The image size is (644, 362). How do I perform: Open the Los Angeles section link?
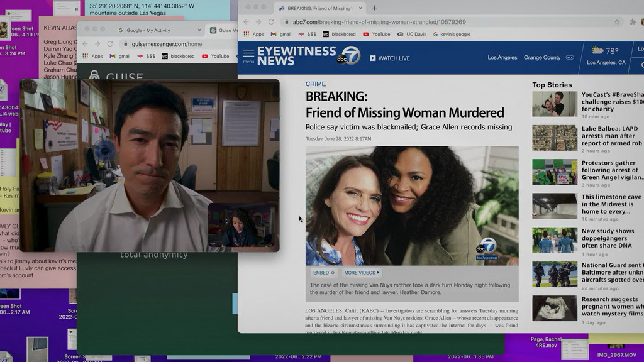tap(502, 57)
